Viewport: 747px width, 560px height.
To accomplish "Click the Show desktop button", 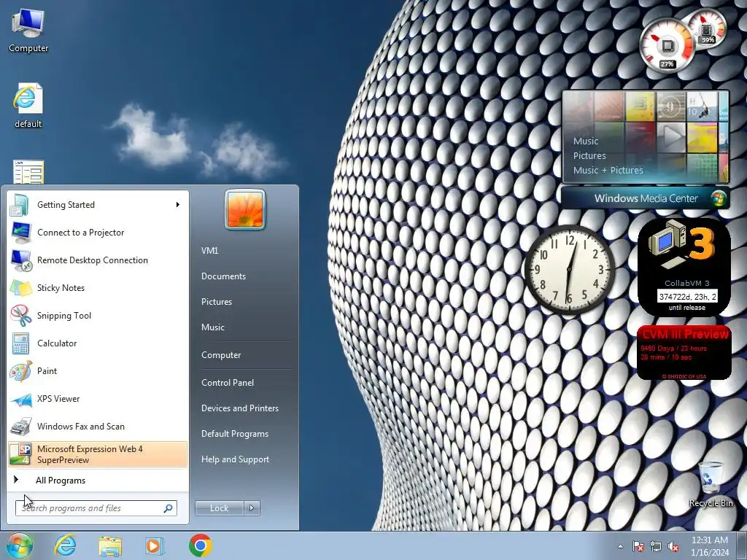I will 743,545.
